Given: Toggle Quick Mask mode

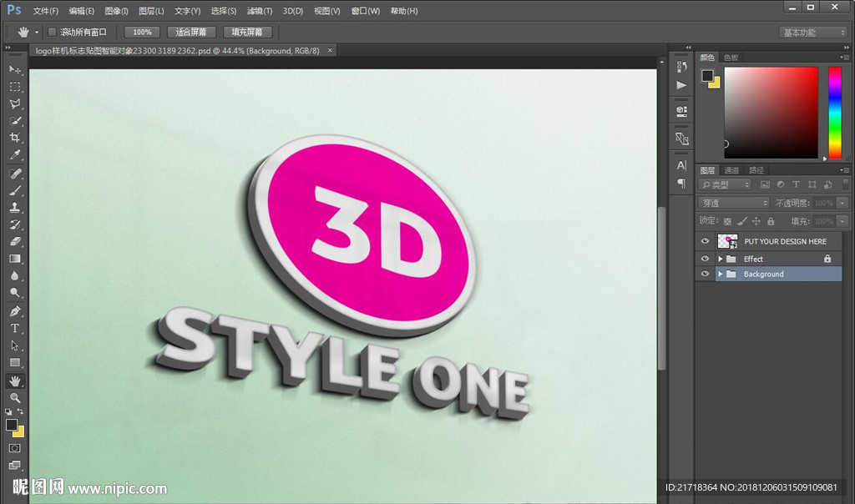Looking at the screenshot, I should pos(15,448).
